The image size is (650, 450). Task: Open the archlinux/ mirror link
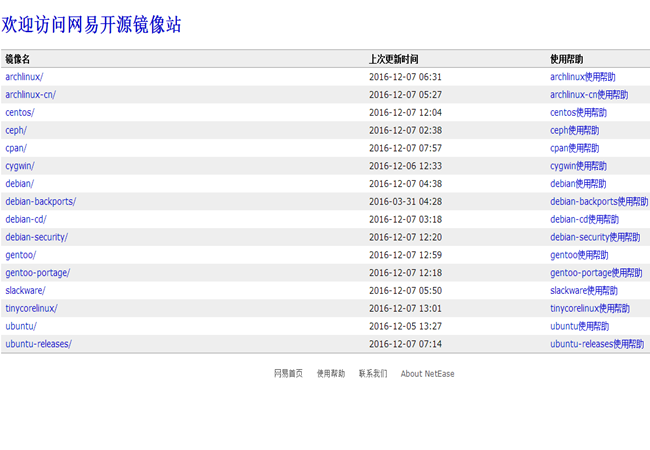(x=24, y=77)
